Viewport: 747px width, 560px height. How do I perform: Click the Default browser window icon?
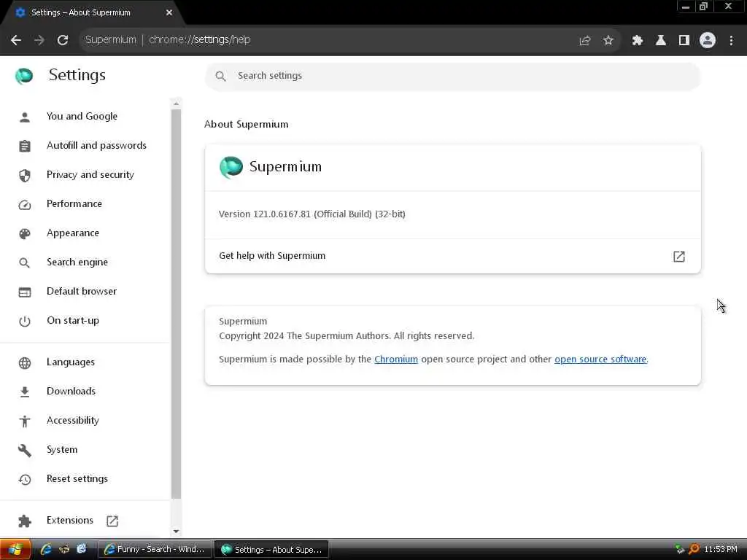(25, 292)
